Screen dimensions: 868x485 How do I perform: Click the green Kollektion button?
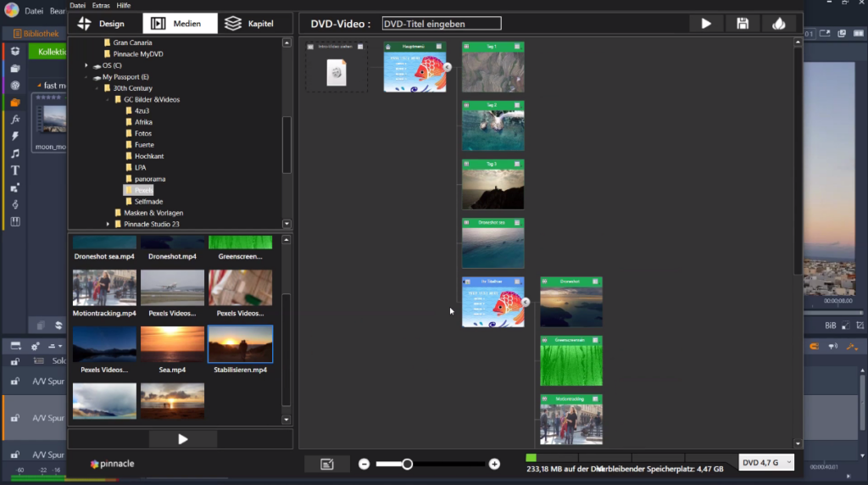click(48, 52)
